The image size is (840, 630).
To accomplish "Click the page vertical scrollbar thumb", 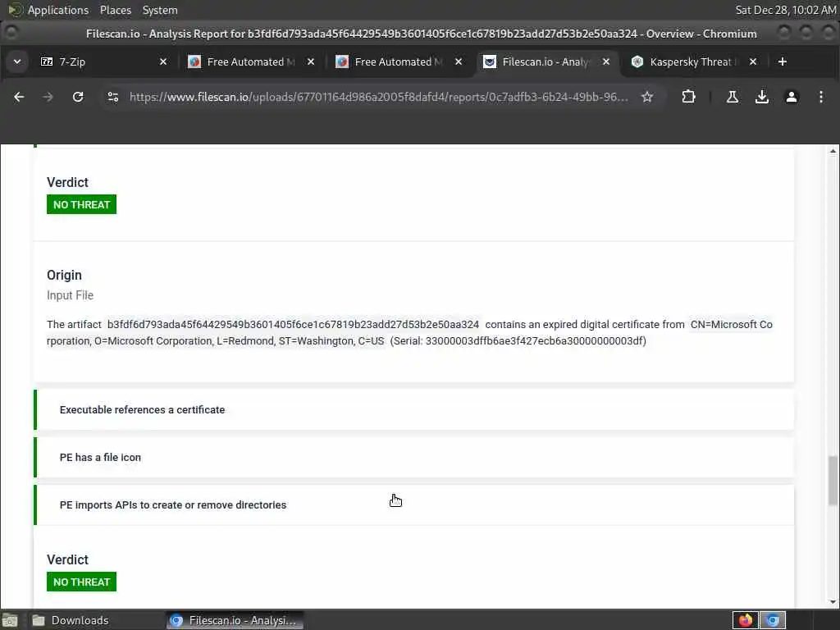I will (833, 481).
